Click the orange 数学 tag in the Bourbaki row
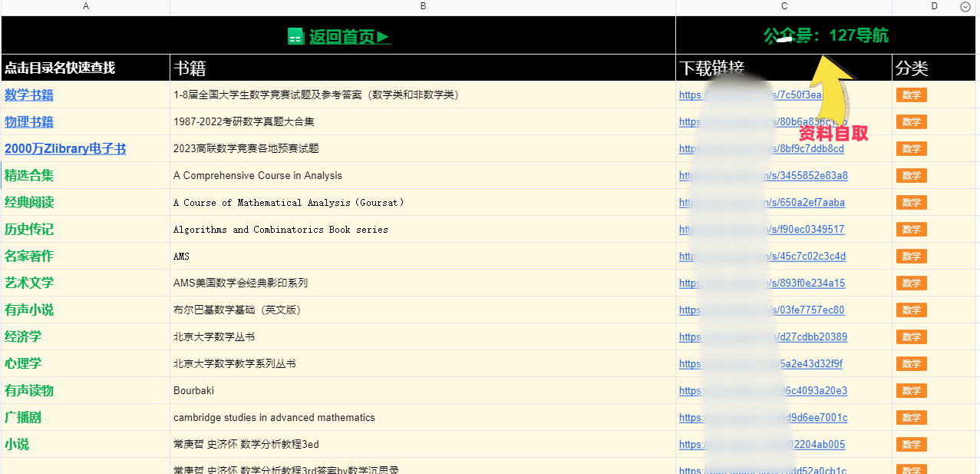 click(911, 391)
